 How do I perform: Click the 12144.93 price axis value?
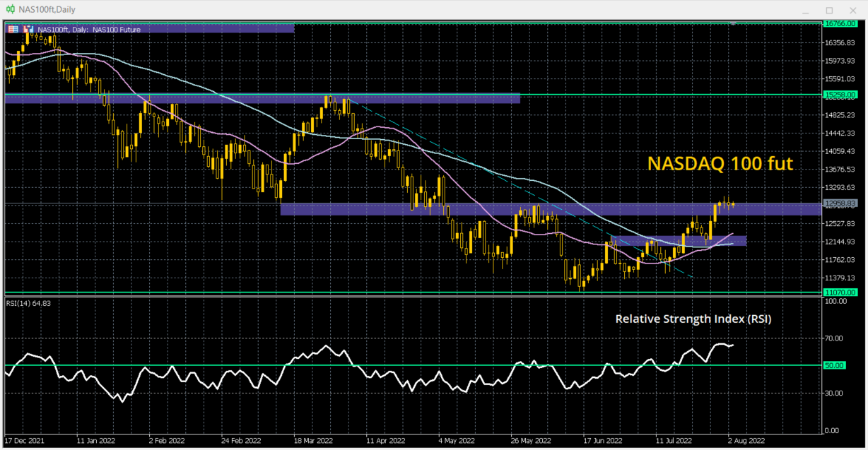(840, 242)
